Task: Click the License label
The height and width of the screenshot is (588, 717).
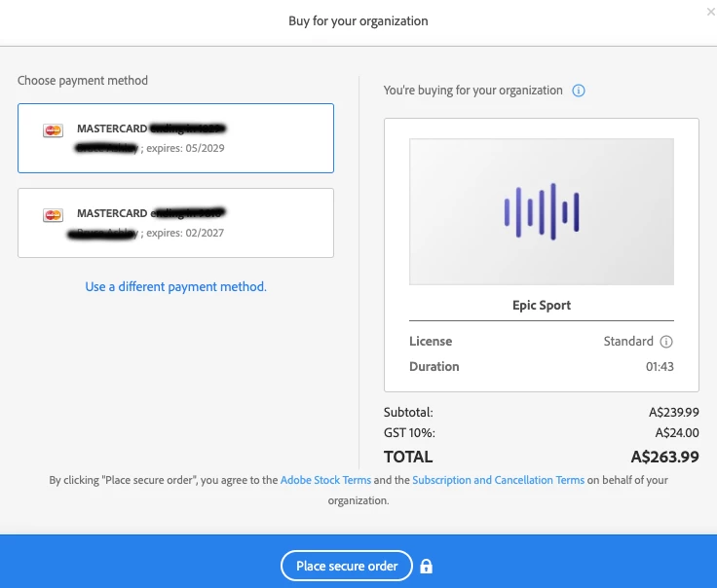Action: (431, 342)
